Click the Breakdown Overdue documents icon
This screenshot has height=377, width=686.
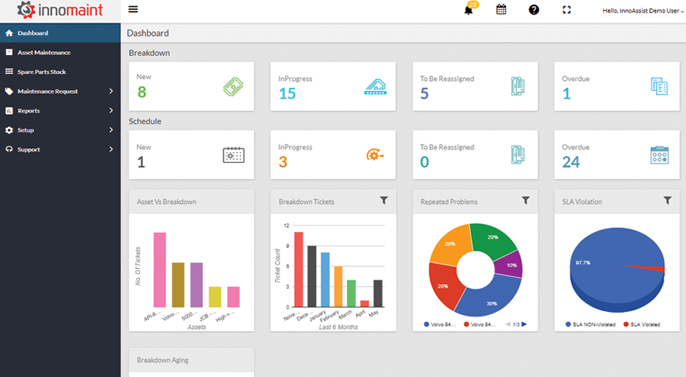[659, 86]
